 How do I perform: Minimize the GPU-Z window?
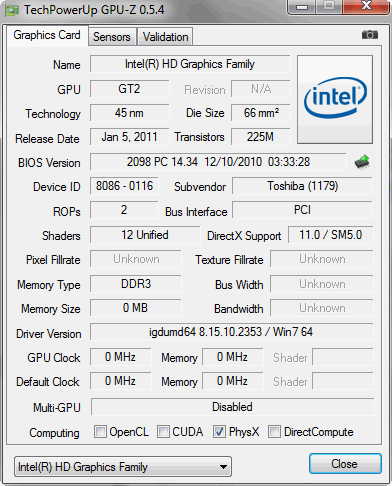point(301,7)
